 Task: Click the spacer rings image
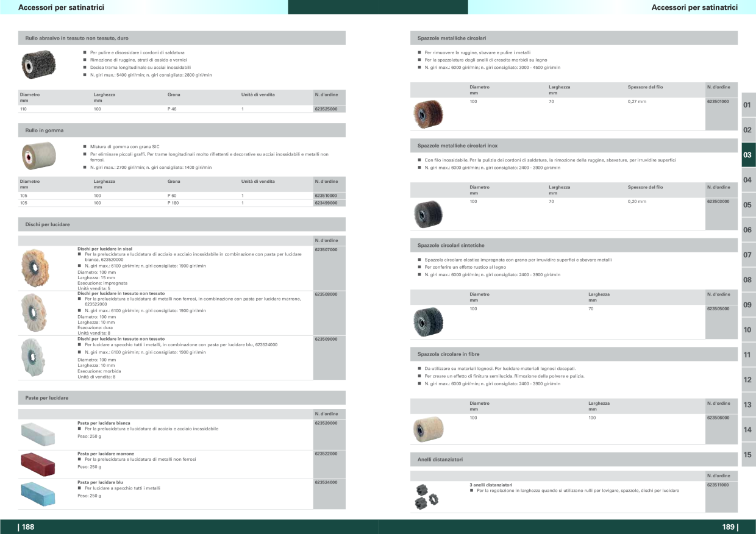tap(427, 497)
